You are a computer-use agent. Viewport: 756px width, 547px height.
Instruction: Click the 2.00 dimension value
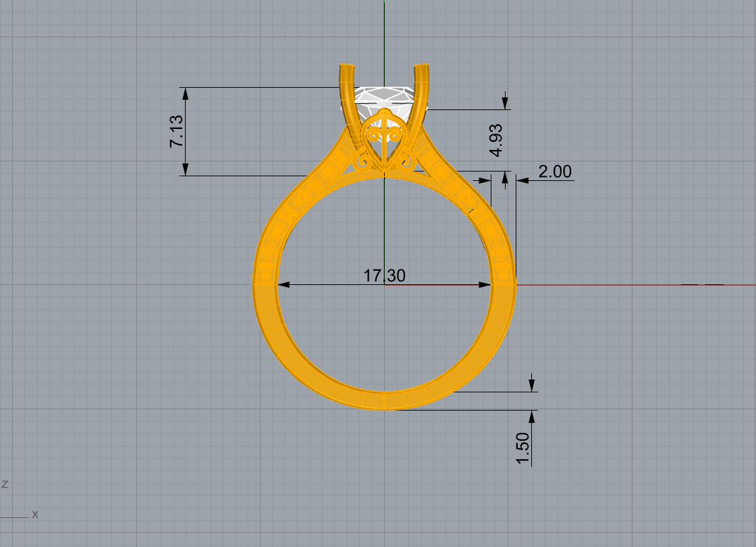click(555, 172)
